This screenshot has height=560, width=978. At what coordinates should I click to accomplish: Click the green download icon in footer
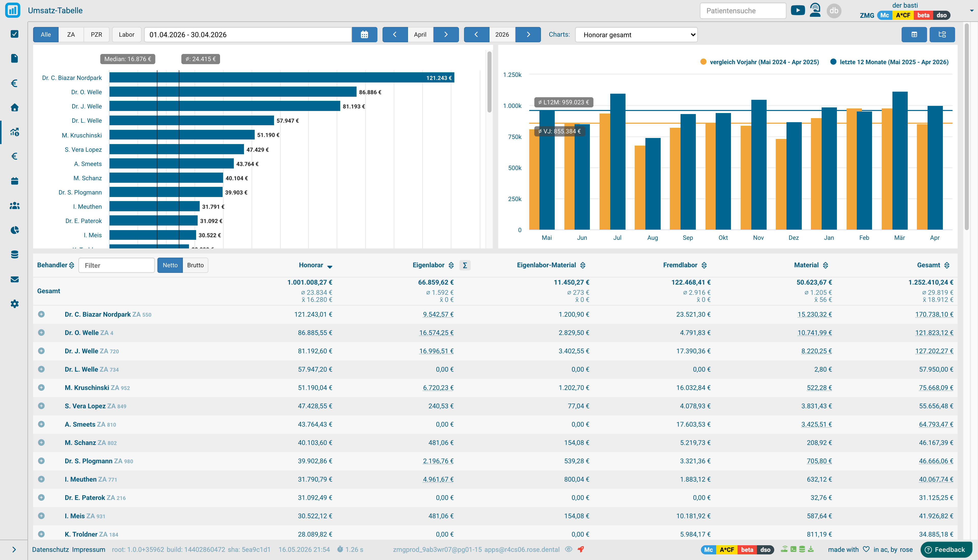[811, 549]
